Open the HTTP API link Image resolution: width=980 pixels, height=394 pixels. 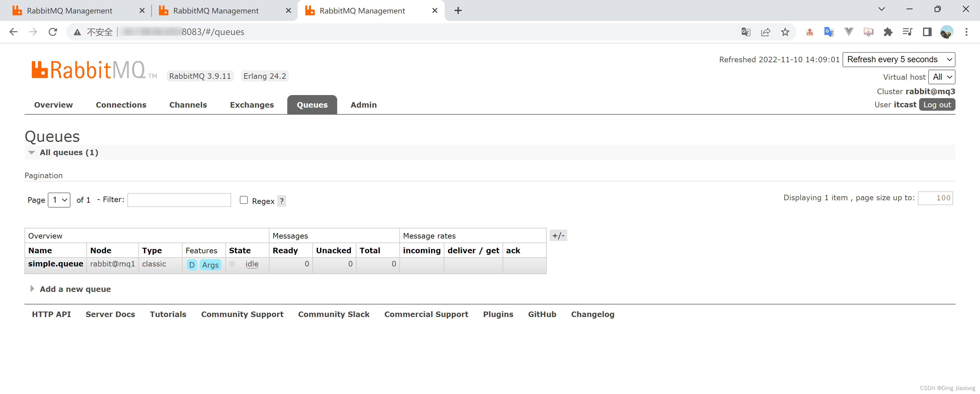51,314
